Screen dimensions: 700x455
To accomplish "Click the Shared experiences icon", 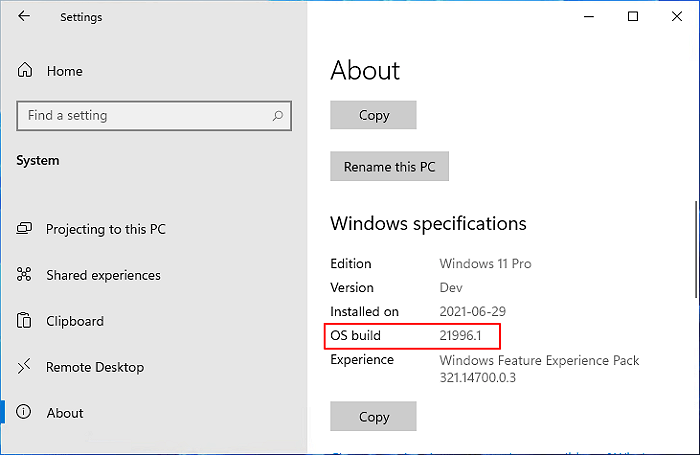I will point(26,275).
